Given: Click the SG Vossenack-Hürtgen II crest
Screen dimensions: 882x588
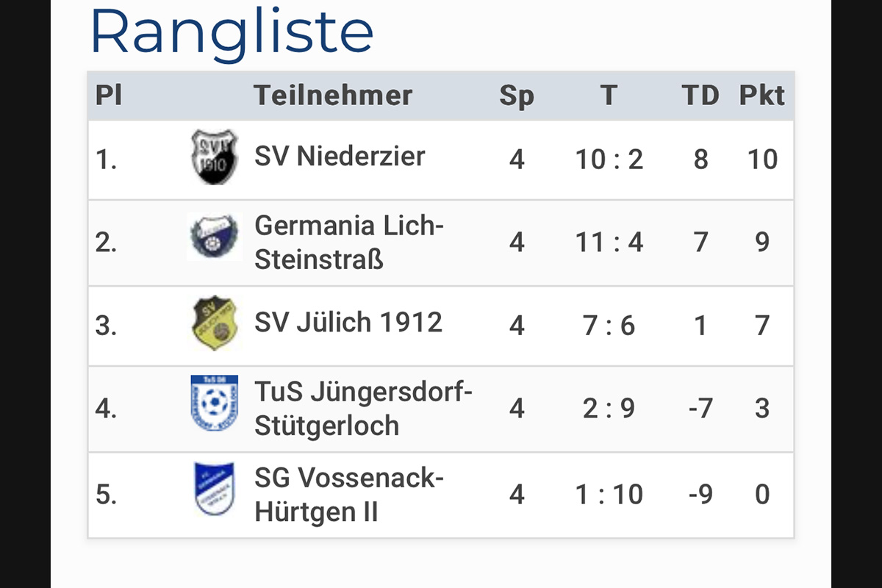Looking at the screenshot, I should [214, 489].
